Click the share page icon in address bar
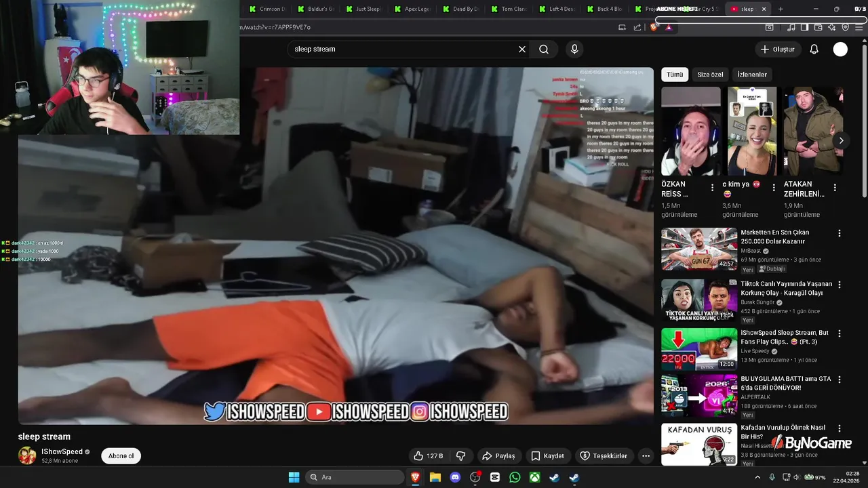The width and height of the screenshot is (868, 488). [x=637, y=27]
